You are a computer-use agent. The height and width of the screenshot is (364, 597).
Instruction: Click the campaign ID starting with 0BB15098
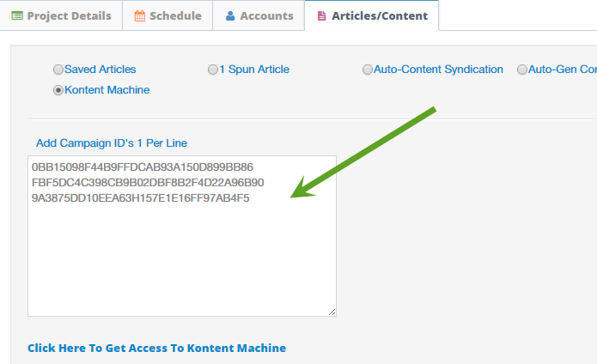point(143,167)
